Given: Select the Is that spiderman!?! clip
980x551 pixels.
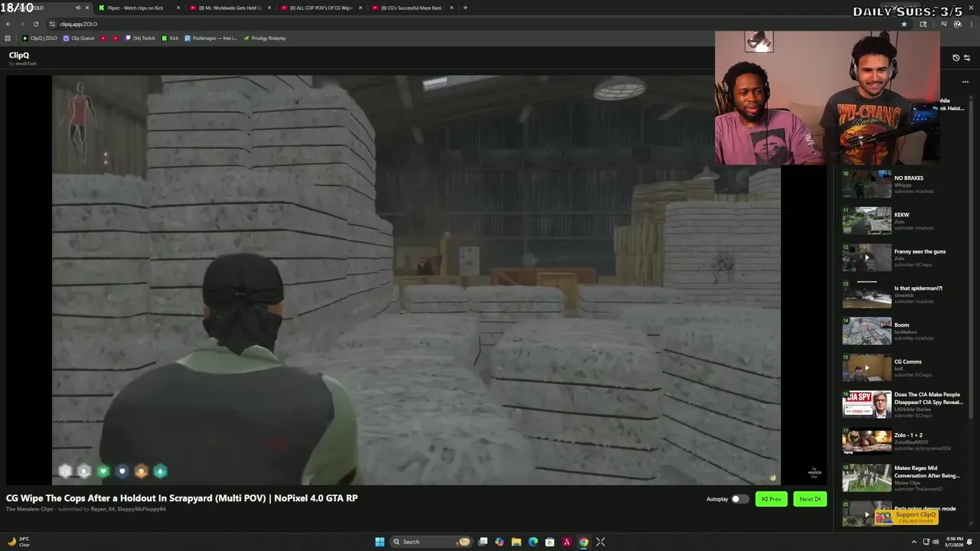Looking at the screenshot, I should coord(902,295).
